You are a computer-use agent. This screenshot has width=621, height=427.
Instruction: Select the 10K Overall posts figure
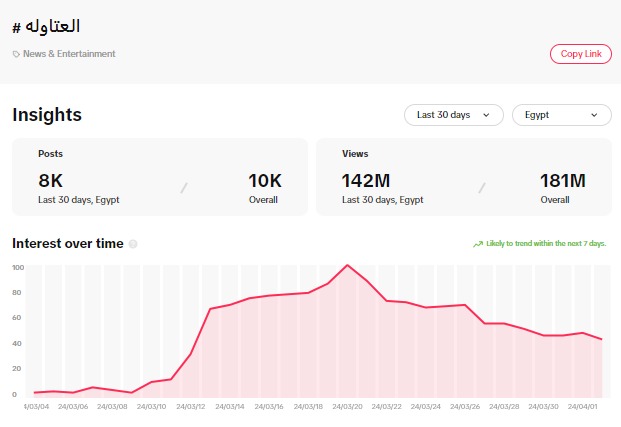265,181
